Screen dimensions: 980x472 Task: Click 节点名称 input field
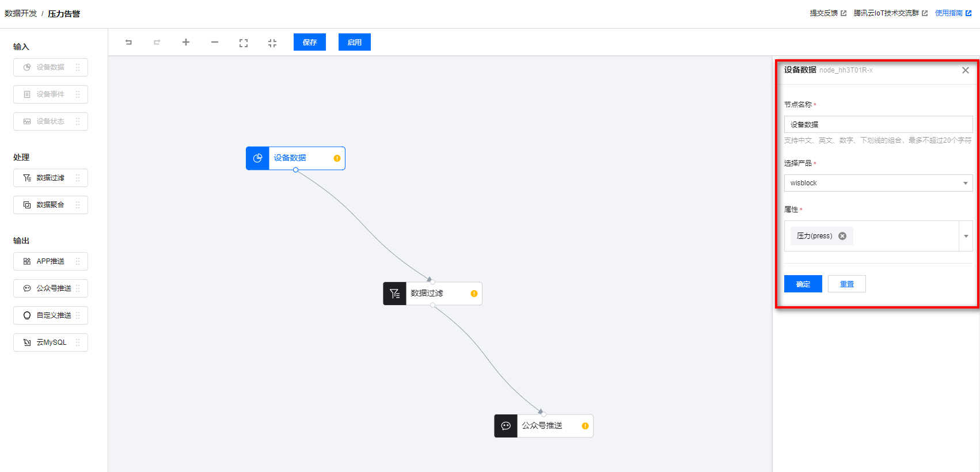click(878, 124)
